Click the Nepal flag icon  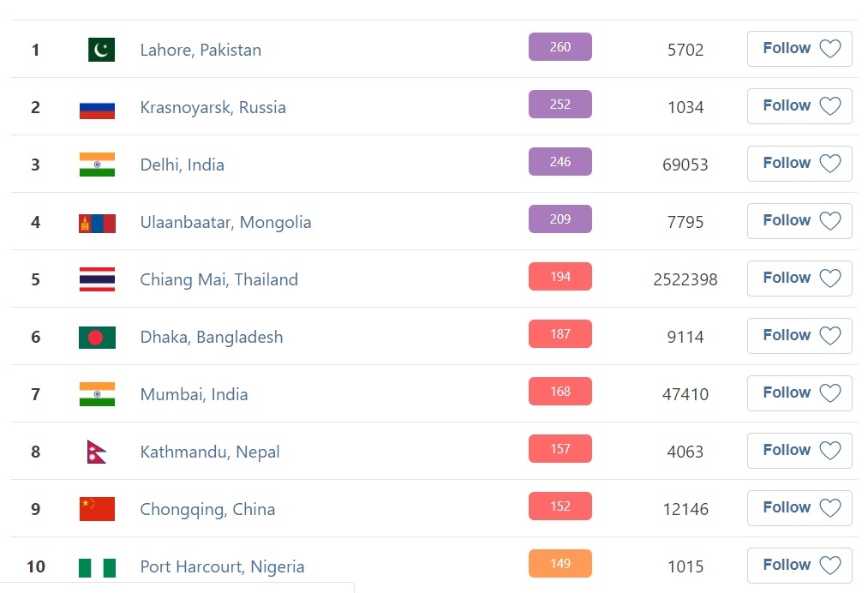point(96,452)
